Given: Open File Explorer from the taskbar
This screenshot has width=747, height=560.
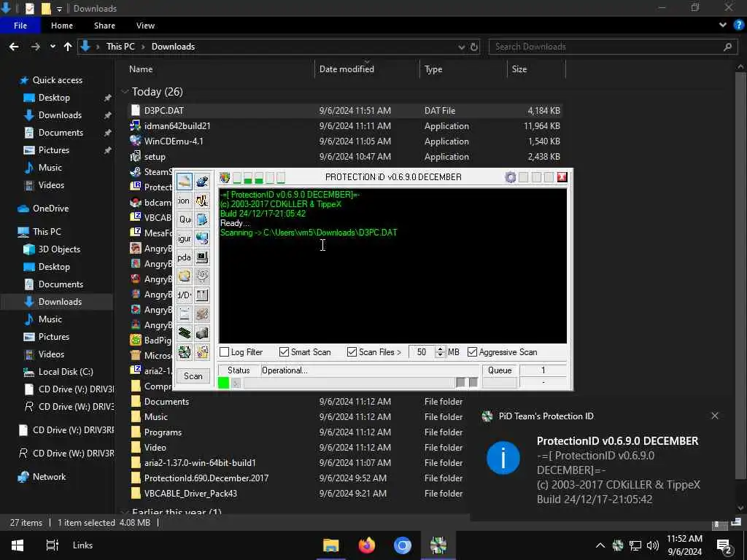Looking at the screenshot, I should pos(330,545).
